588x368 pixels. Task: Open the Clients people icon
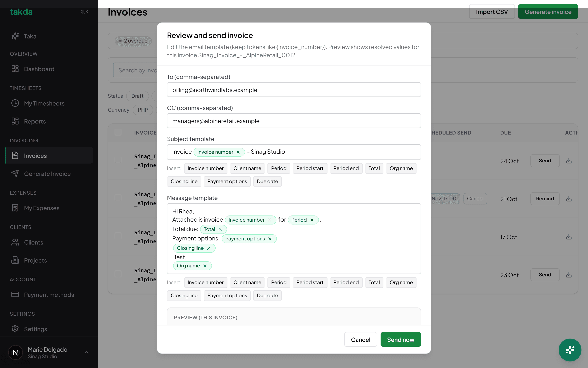(15, 242)
